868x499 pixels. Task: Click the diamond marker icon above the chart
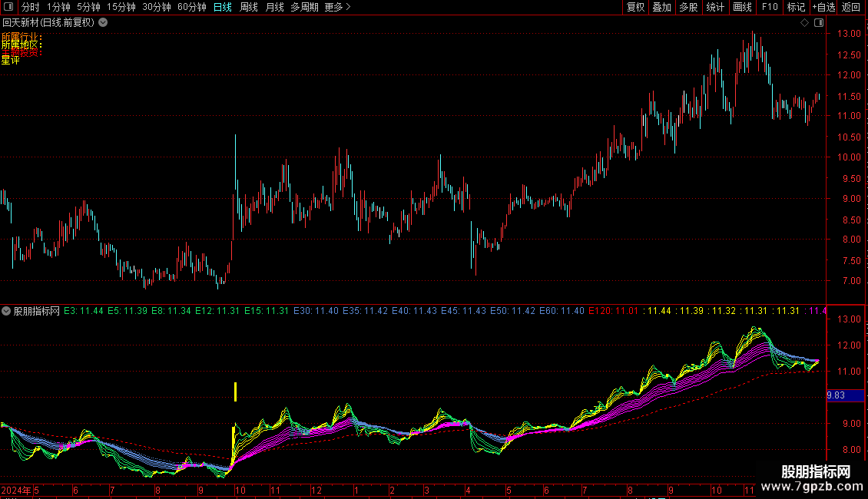(804, 23)
